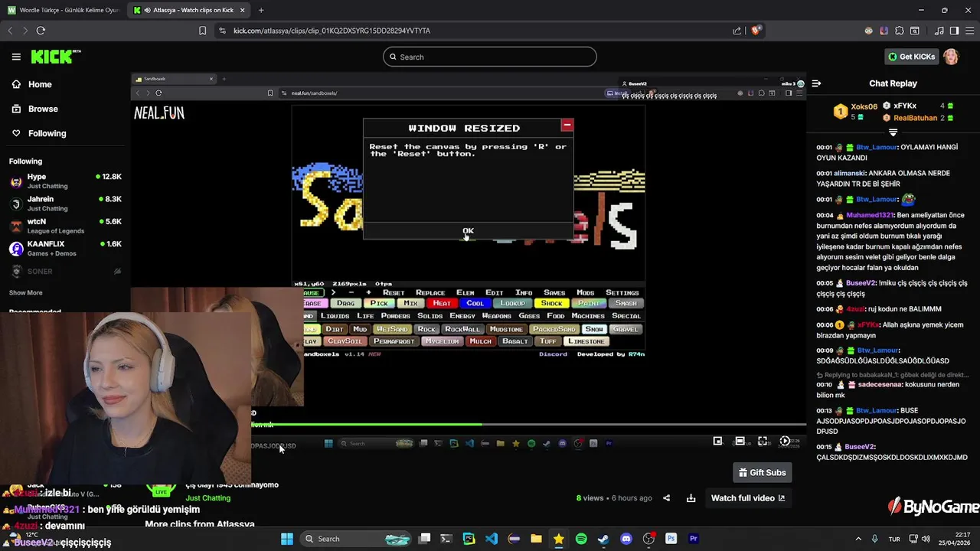This screenshot has width=980, height=551.
Task: Focus the Kick search field
Action: tap(490, 57)
